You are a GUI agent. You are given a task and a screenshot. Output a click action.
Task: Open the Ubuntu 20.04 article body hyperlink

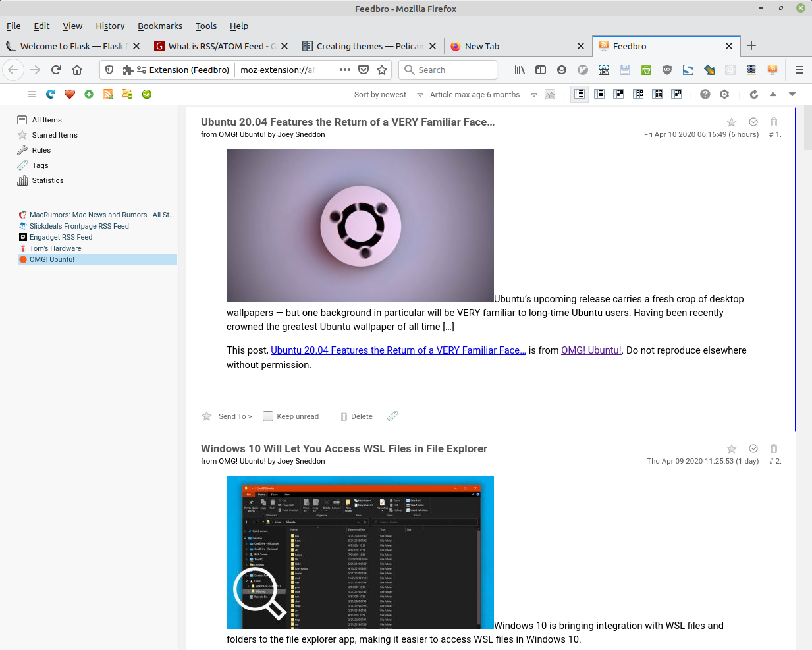(x=398, y=350)
